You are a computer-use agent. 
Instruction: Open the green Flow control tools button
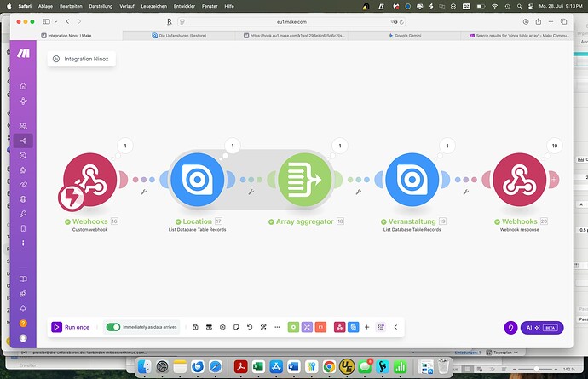click(x=293, y=327)
